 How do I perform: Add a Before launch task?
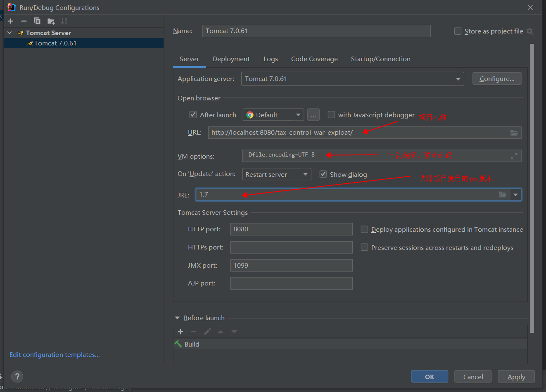click(180, 332)
